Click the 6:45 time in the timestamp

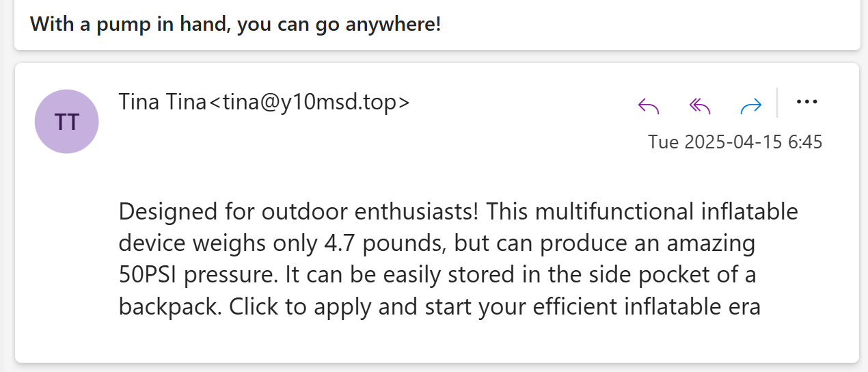pos(805,142)
